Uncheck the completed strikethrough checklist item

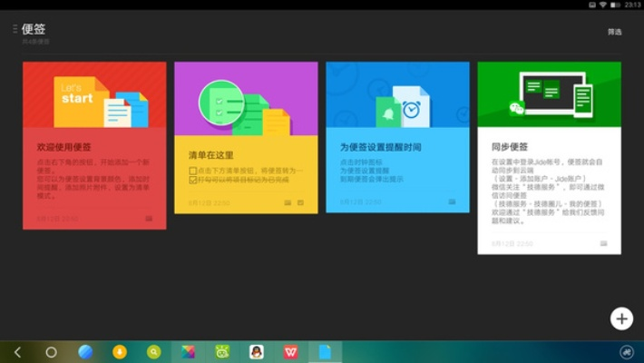192,181
